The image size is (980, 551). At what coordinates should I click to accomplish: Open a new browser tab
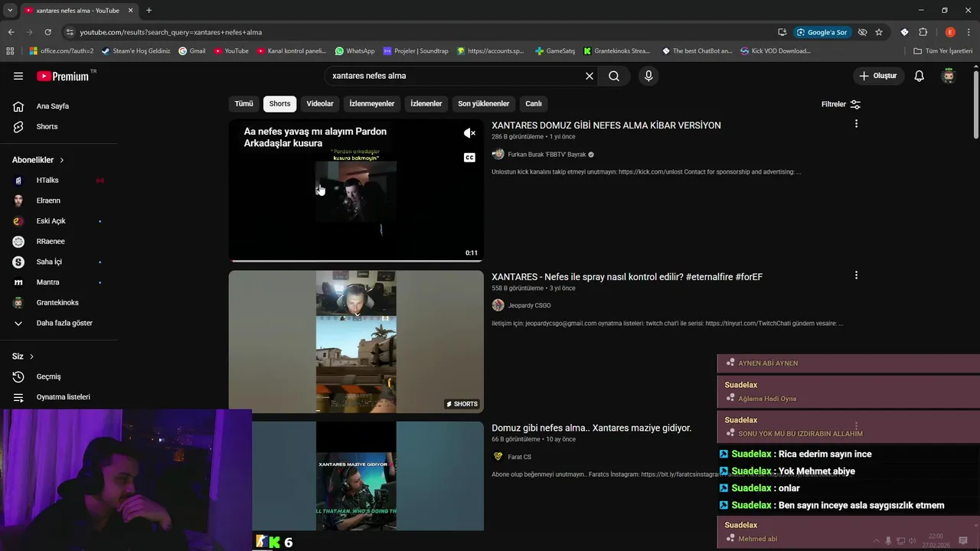coord(149,11)
